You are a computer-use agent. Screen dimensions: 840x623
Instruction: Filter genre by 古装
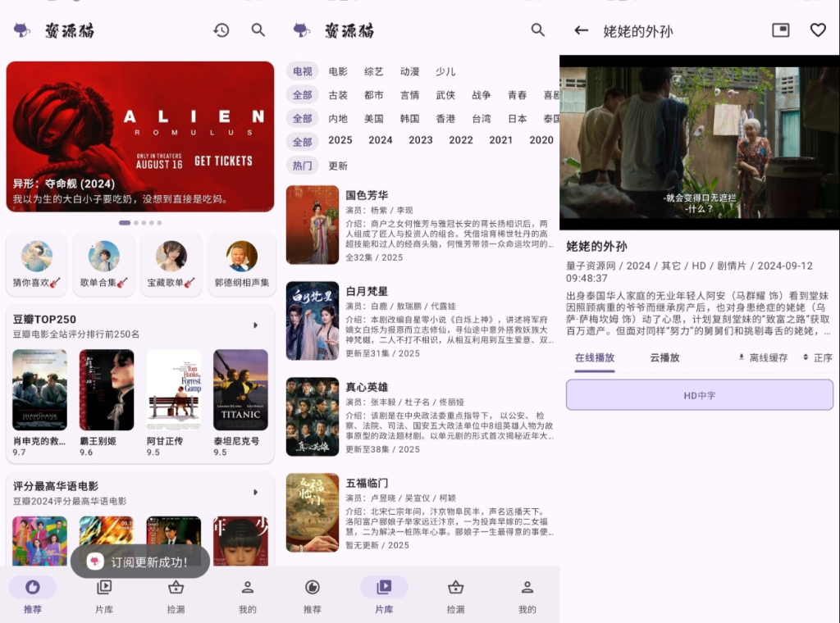pyautogui.click(x=338, y=95)
